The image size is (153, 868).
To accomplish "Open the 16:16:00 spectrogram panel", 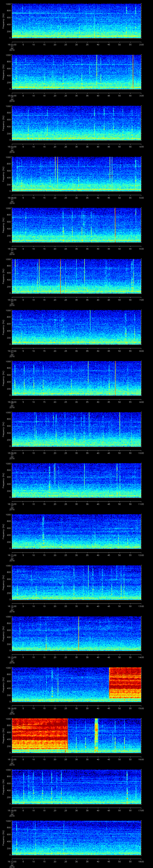I will click(x=77, y=786).
